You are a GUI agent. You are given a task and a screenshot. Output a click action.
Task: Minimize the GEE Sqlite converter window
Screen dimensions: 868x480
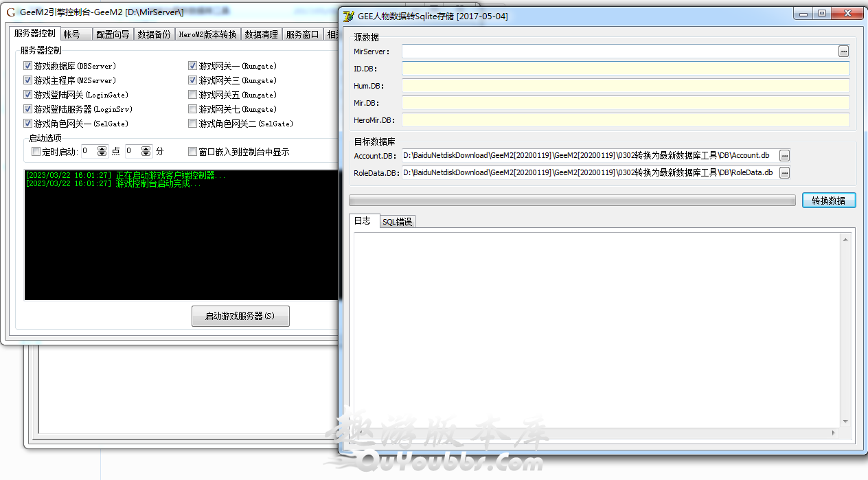[x=803, y=13]
